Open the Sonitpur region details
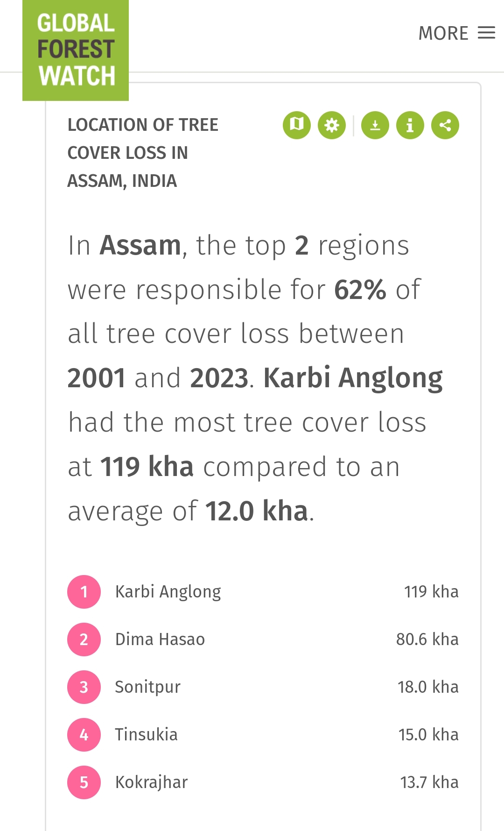The width and height of the screenshot is (504, 831). 148,687
